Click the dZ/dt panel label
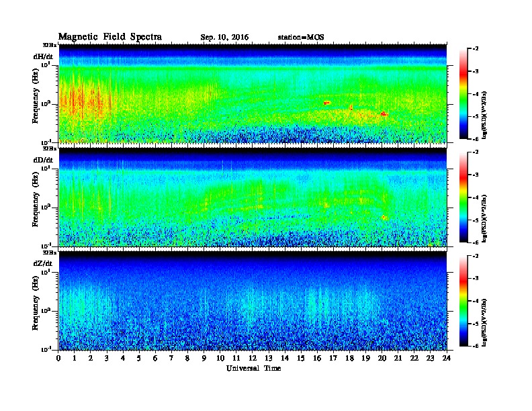 tap(43, 263)
